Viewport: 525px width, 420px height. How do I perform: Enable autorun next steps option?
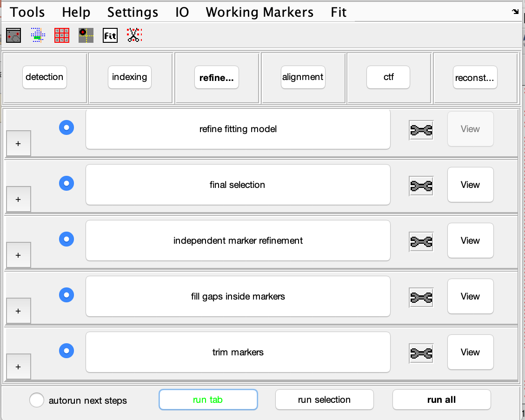point(36,400)
